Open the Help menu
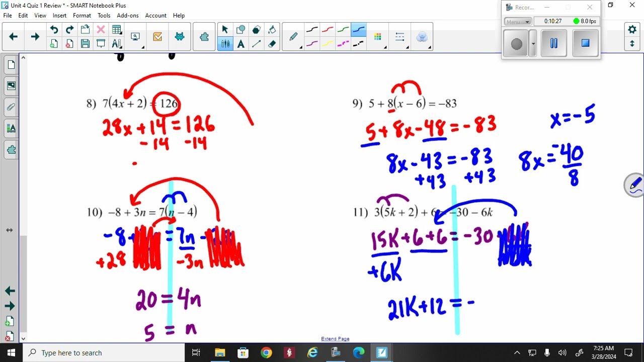Screen dimensions: 644x362 coord(179,16)
